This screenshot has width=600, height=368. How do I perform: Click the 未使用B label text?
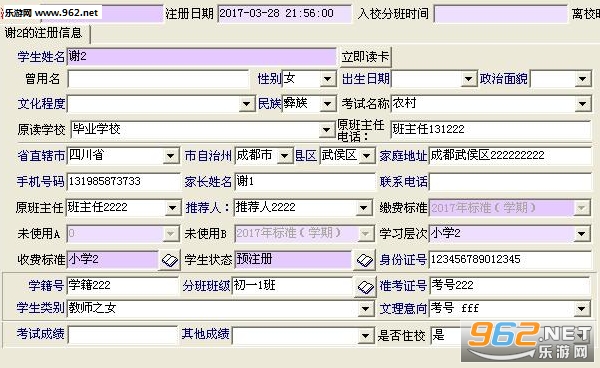point(206,234)
